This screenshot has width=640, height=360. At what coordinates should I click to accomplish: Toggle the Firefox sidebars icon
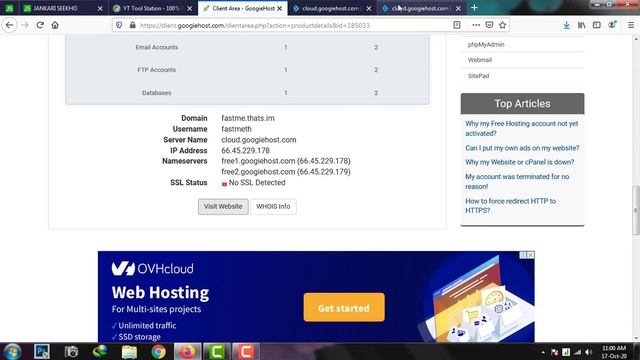coord(597,25)
